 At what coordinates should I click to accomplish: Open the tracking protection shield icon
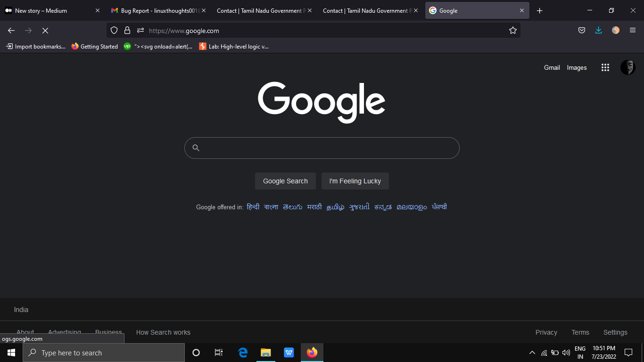pos(114,30)
